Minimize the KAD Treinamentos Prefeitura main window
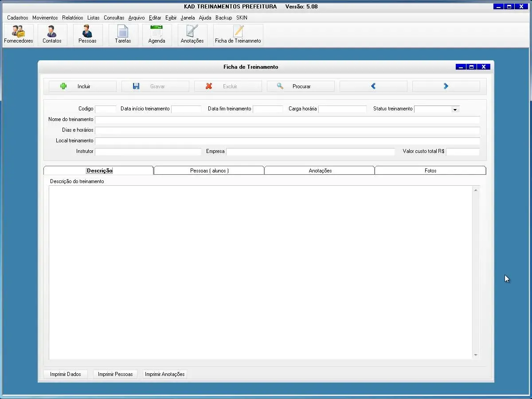The image size is (532, 399). [499, 7]
